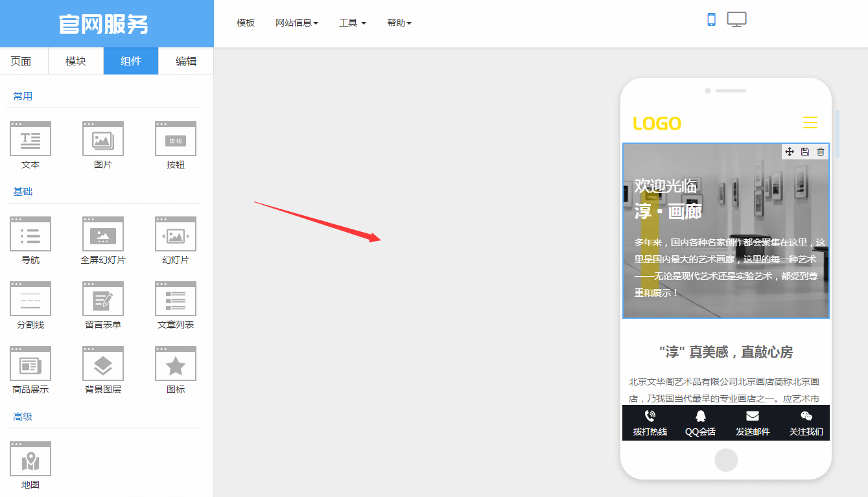868x497 pixels.
Task: Click the save icon on banner module
Action: point(805,152)
